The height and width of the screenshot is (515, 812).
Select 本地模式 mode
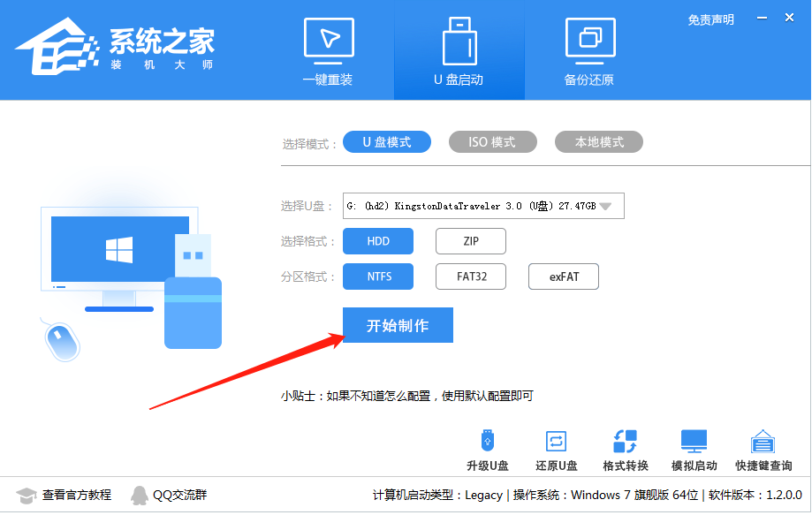(598, 141)
